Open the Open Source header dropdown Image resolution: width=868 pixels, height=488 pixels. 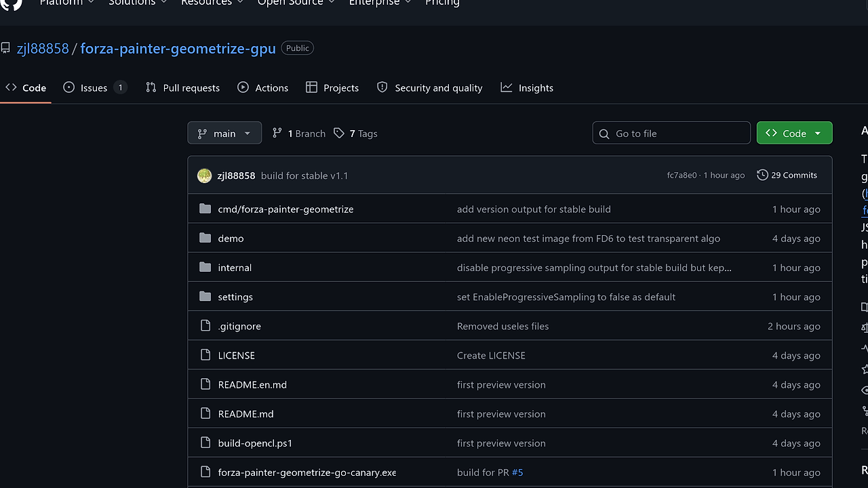(x=296, y=3)
